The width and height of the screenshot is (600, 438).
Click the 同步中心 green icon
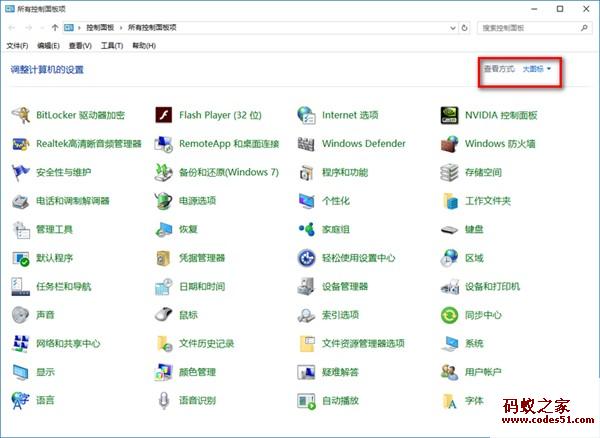pos(449,315)
